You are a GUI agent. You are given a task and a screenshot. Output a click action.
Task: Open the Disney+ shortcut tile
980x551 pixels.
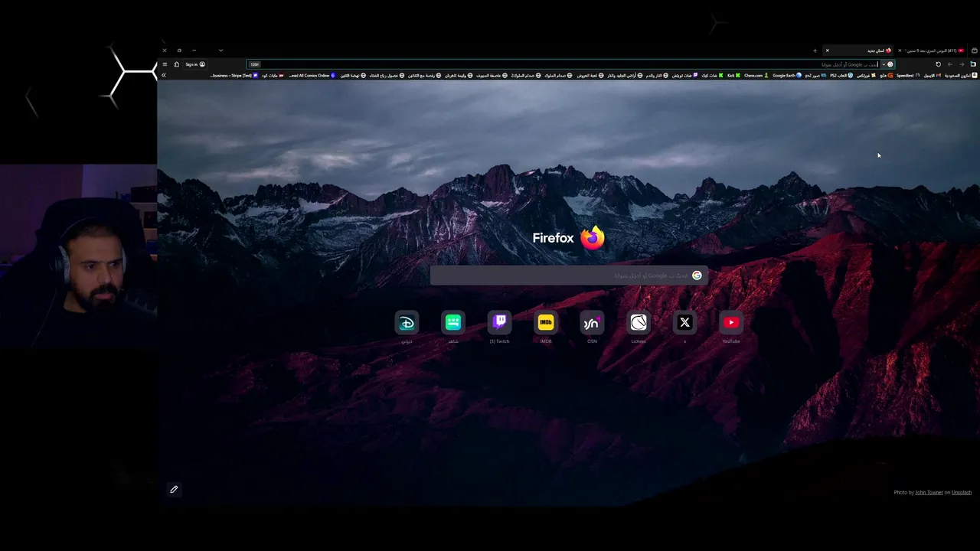pos(407,323)
